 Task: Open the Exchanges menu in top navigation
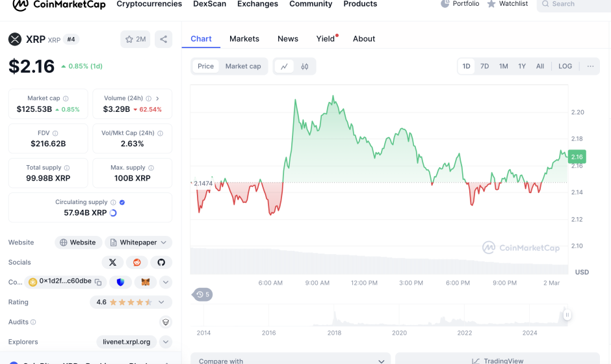tap(257, 4)
